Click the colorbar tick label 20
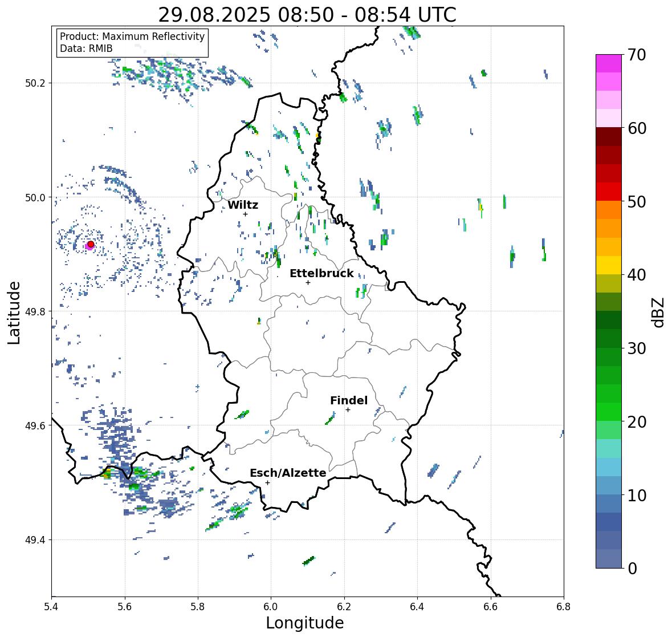Image resolution: width=672 pixels, height=637 pixels. [637, 422]
